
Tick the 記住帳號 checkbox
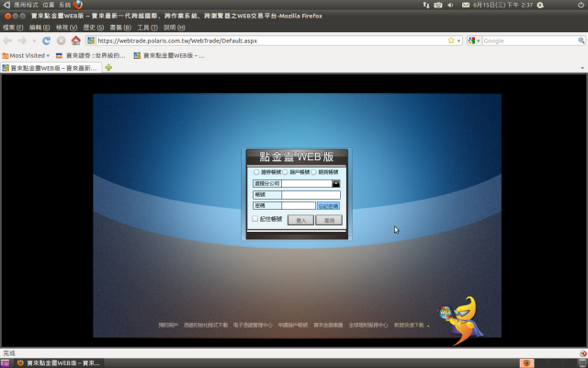click(x=255, y=219)
